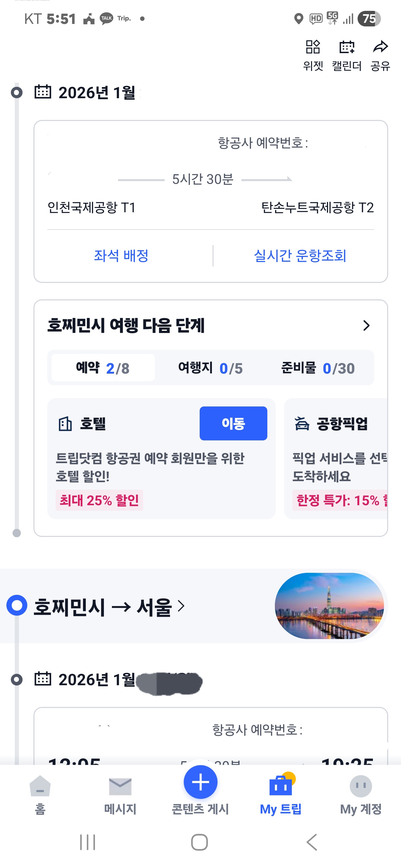Switch to the 준비물 0/30 tab

click(x=318, y=368)
